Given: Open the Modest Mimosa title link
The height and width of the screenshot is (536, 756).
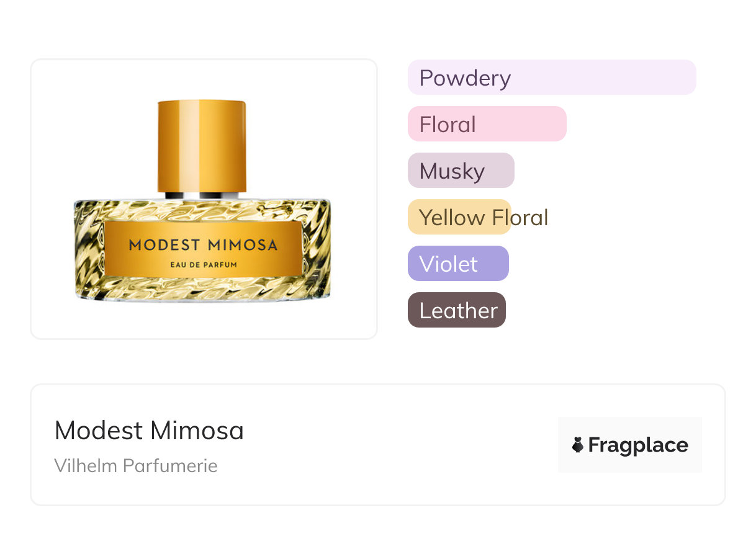Looking at the screenshot, I should 149,431.
